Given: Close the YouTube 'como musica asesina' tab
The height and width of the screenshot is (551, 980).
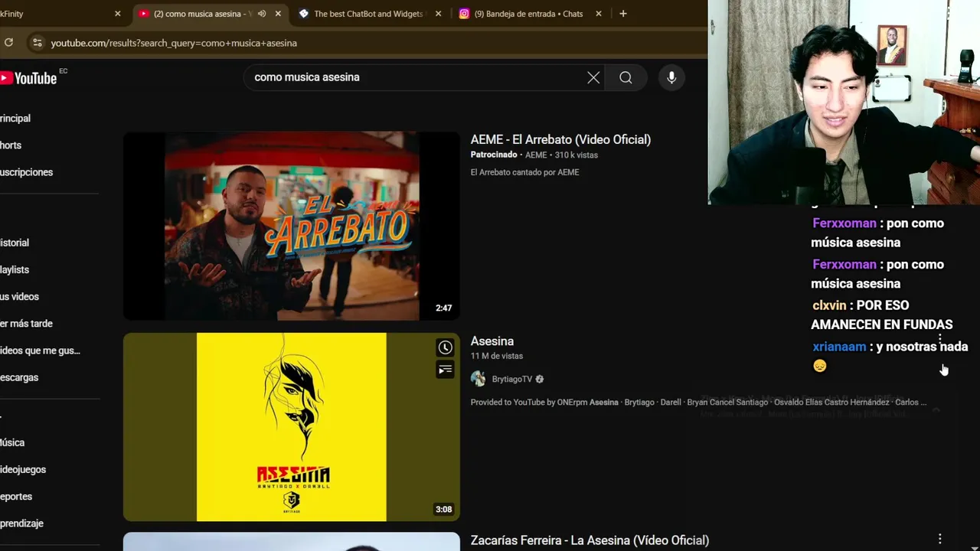Looking at the screenshot, I should (x=278, y=14).
